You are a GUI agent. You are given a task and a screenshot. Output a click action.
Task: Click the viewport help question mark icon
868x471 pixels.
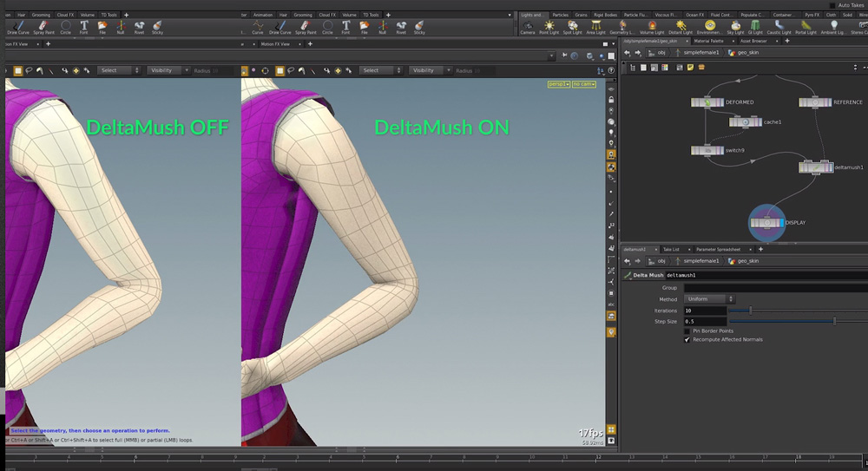click(x=611, y=70)
